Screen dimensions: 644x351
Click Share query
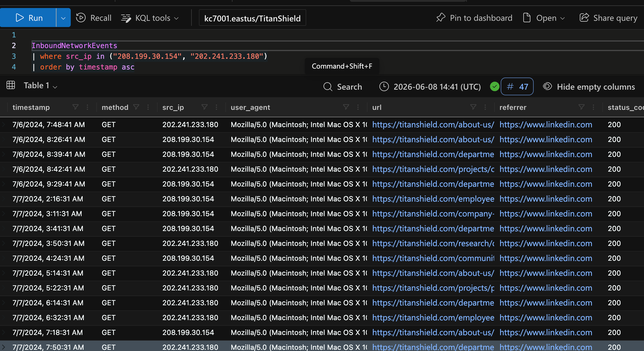(608, 18)
